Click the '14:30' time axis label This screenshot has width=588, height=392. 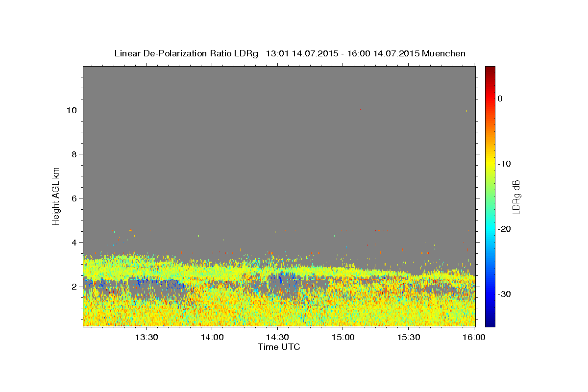click(x=277, y=338)
